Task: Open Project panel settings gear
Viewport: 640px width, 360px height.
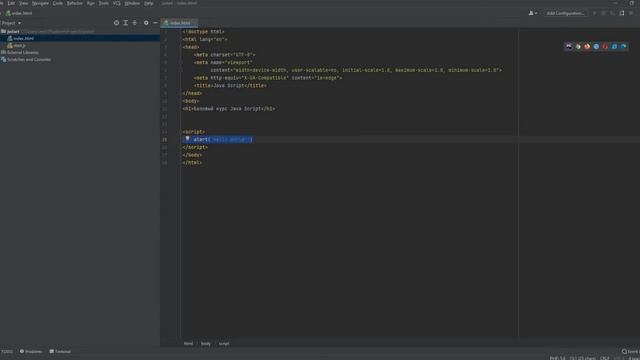Action: point(146,23)
